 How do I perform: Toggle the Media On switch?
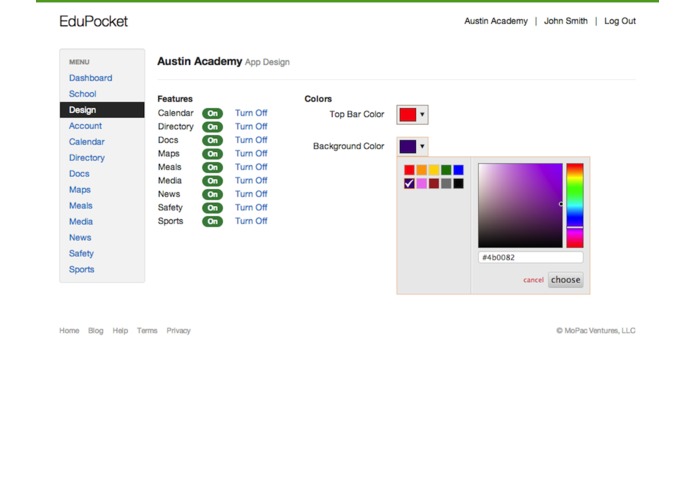pyautogui.click(x=212, y=181)
